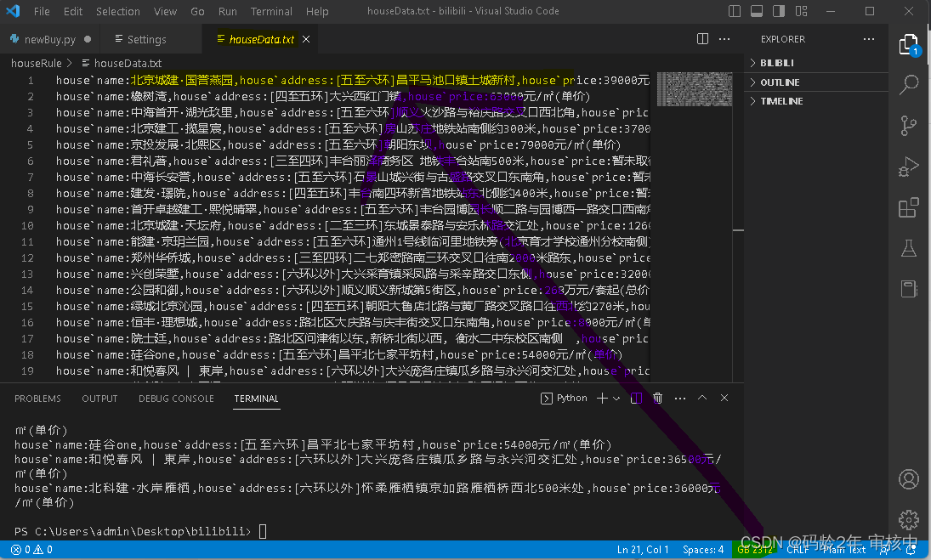The height and width of the screenshot is (560, 931).
Task: Open the terminal launch profile dropdown arrow
Action: [616, 398]
